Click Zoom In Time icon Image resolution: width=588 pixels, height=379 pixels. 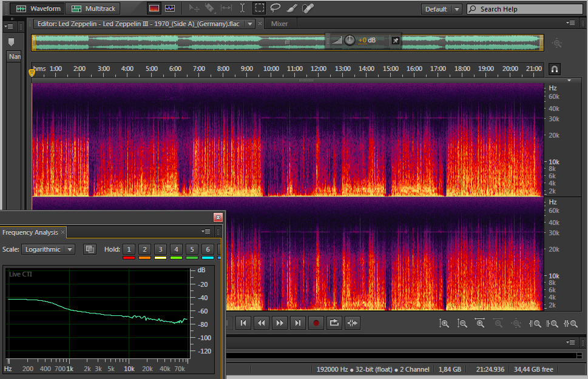point(480,323)
